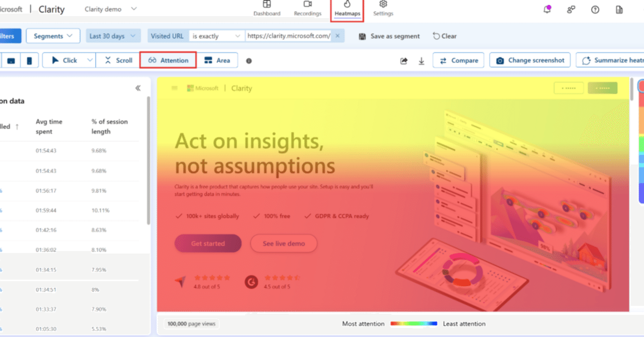Select the Area heatmap view
The image size is (644, 337).
(218, 60)
